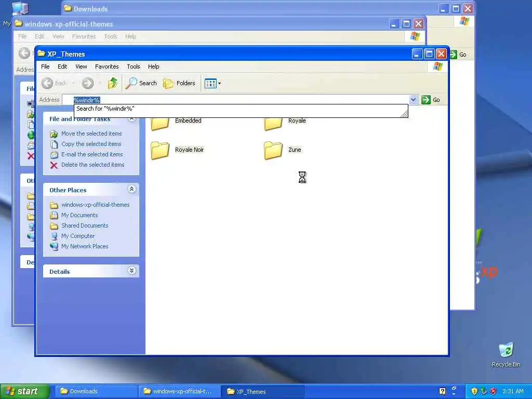
Task: Click the system clock showing 3:31 AM
Action: [x=513, y=391]
